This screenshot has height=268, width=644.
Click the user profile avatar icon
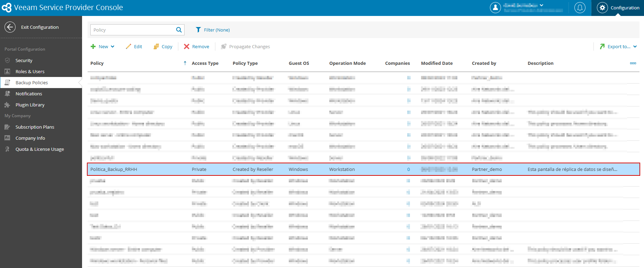tap(495, 8)
